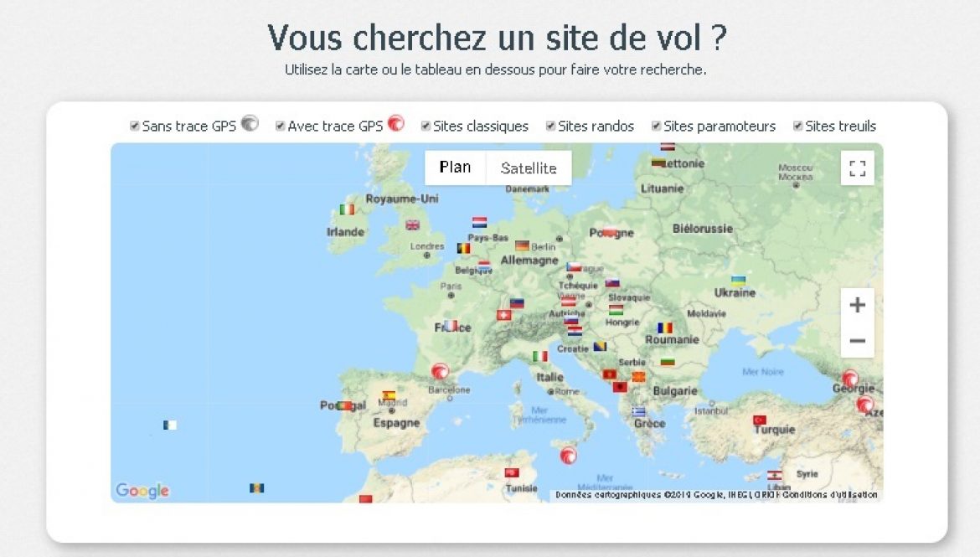Disable the Sites treuils checkbox
The width and height of the screenshot is (980, 557).
(x=798, y=126)
